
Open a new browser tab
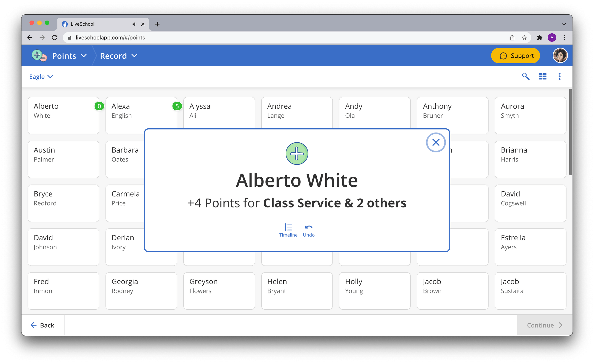point(157,24)
